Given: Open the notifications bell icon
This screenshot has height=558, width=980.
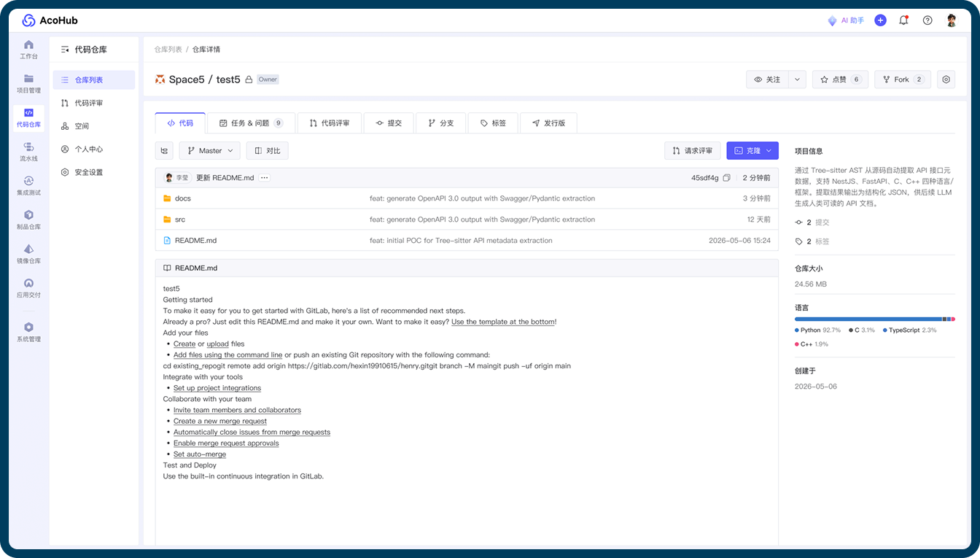Looking at the screenshot, I should point(903,20).
